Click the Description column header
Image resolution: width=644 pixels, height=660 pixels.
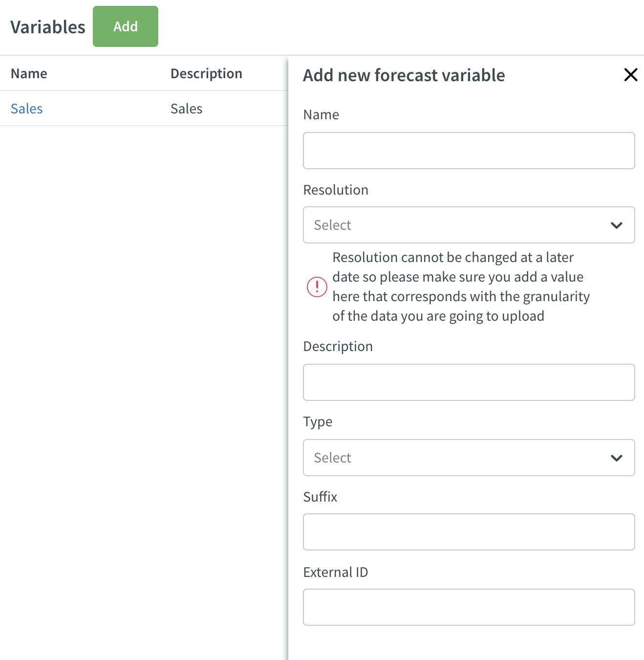coord(206,74)
